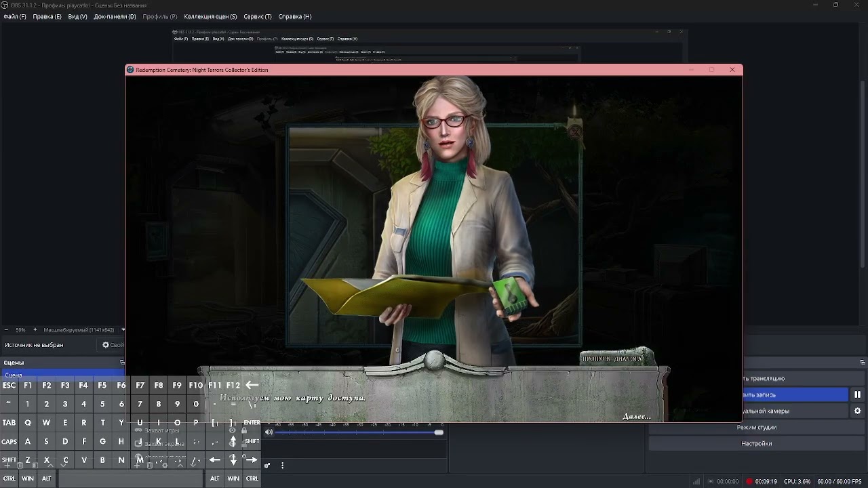Pop out the Сцены dock panel

pos(122,363)
